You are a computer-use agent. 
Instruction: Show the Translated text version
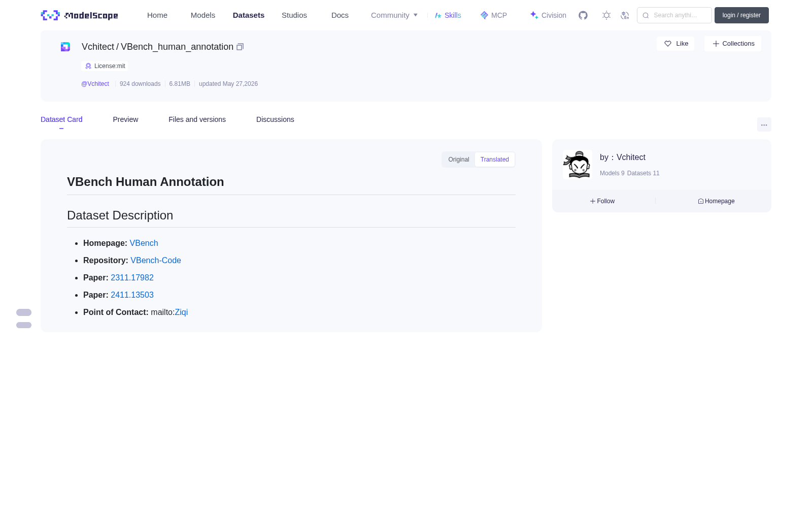[x=495, y=160]
